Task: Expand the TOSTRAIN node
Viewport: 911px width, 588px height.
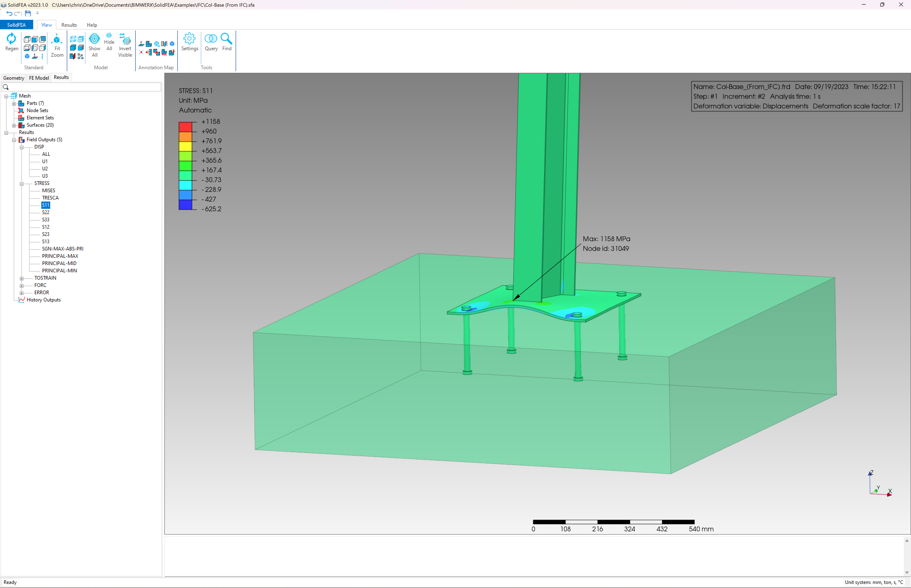Action: 22,278
